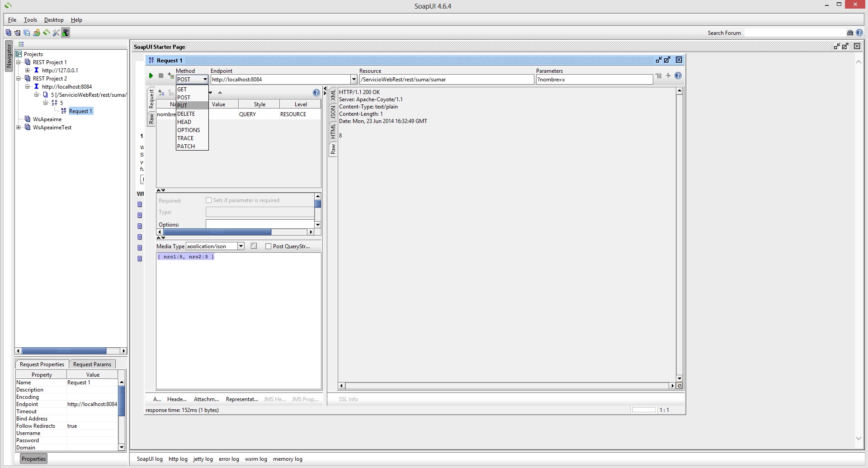Save all projects using the floppy disk icon
Viewport: 868px width, 468px height.
click(x=26, y=33)
